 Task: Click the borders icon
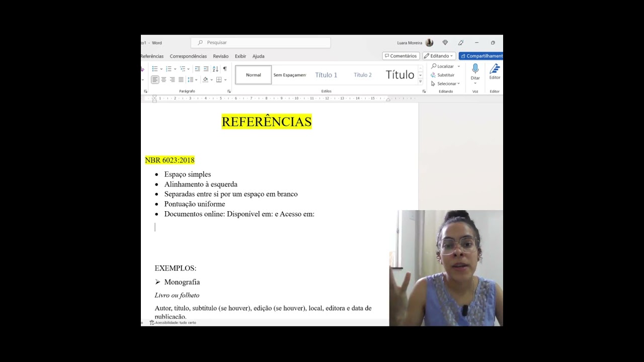219,79
